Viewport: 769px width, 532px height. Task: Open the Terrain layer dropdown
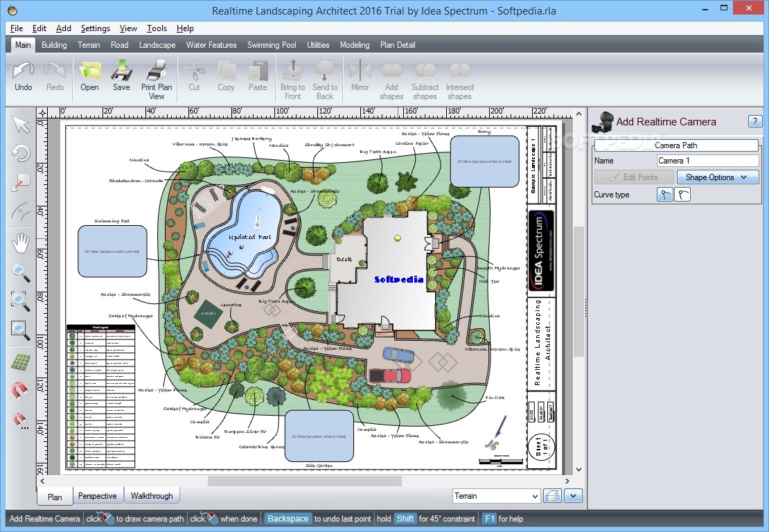pos(496,496)
